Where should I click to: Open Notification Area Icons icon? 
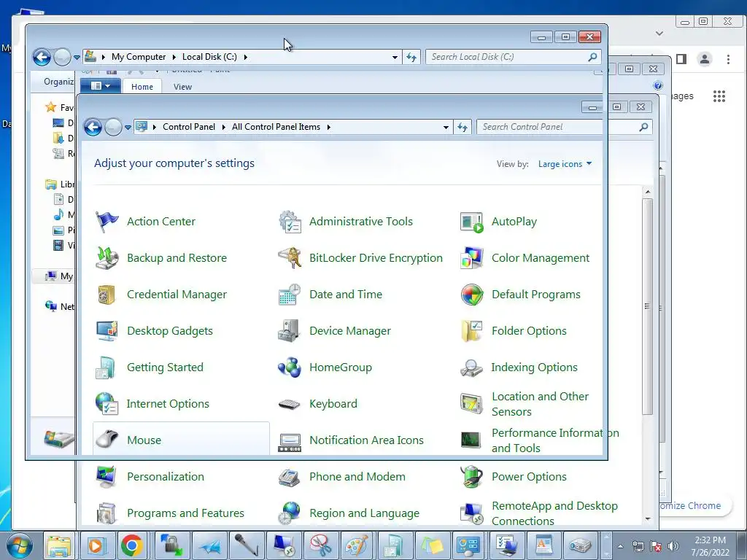[x=290, y=442]
